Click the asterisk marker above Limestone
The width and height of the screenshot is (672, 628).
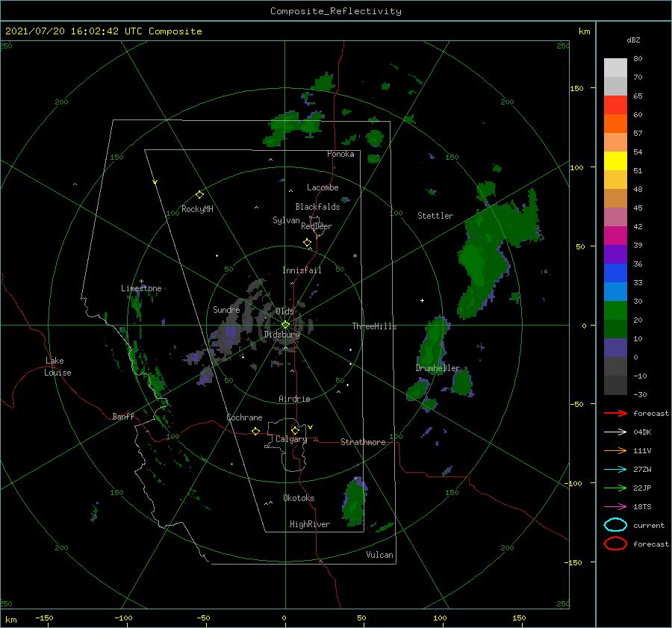pyautogui.click(x=141, y=282)
